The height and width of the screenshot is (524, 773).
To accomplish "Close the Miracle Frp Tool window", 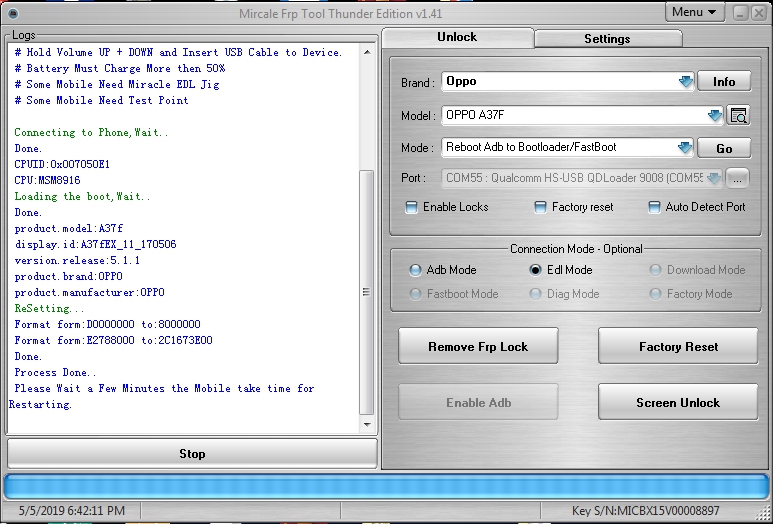I will click(x=759, y=13).
